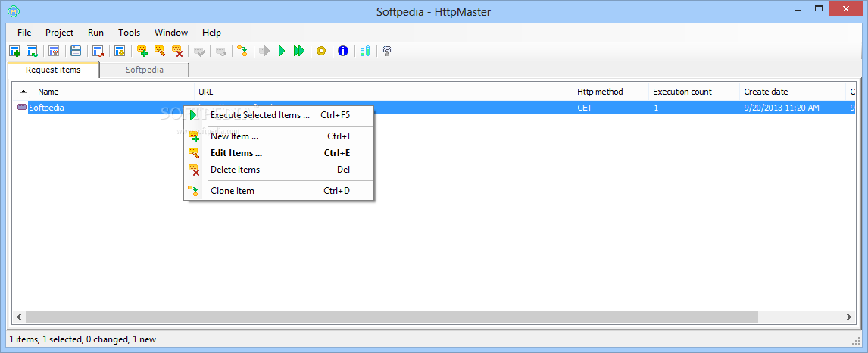868x353 pixels.
Task: Choose New Item in context menu
Action: (x=279, y=136)
